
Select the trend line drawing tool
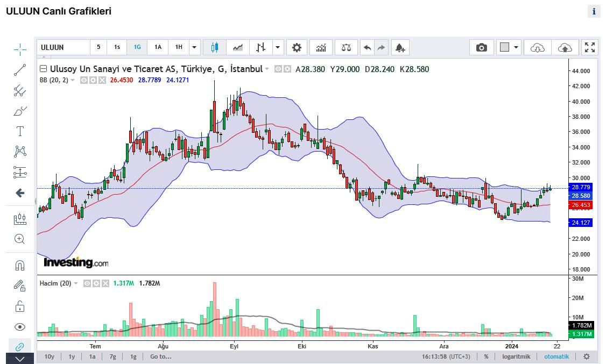coord(20,70)
